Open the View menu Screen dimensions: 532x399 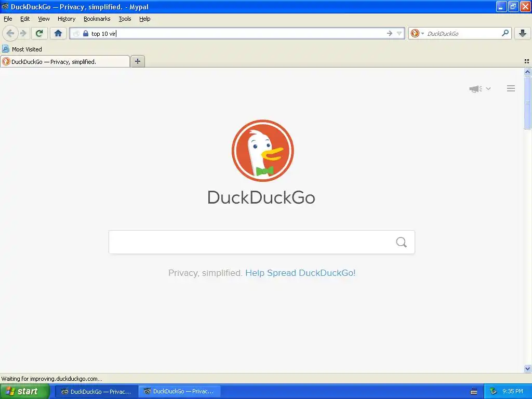pyautogui.click(x=44, y=19)
